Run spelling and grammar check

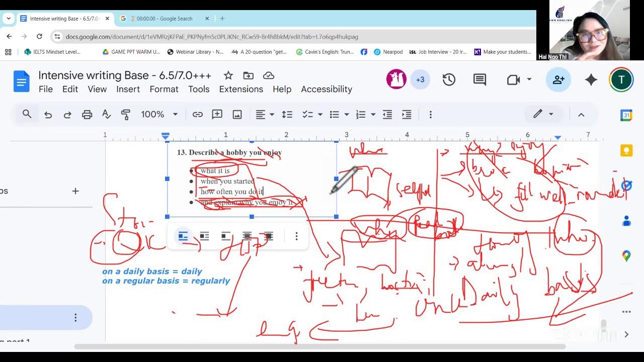point(106,115)
